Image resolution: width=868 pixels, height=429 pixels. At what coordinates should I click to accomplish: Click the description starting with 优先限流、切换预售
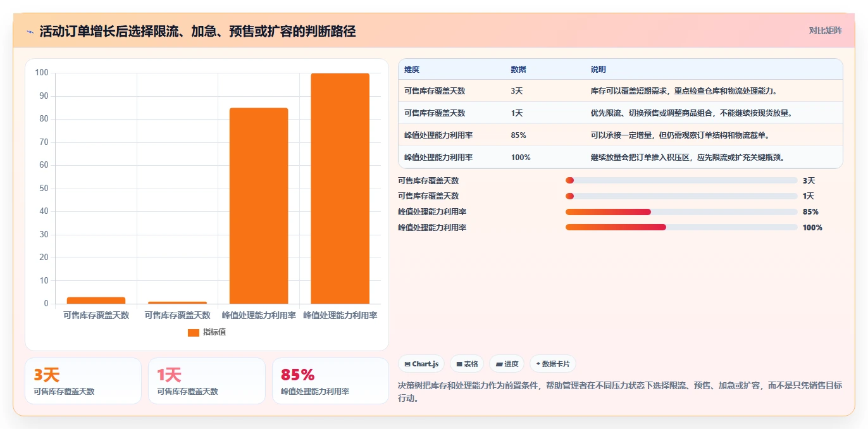tap(691, 113)
